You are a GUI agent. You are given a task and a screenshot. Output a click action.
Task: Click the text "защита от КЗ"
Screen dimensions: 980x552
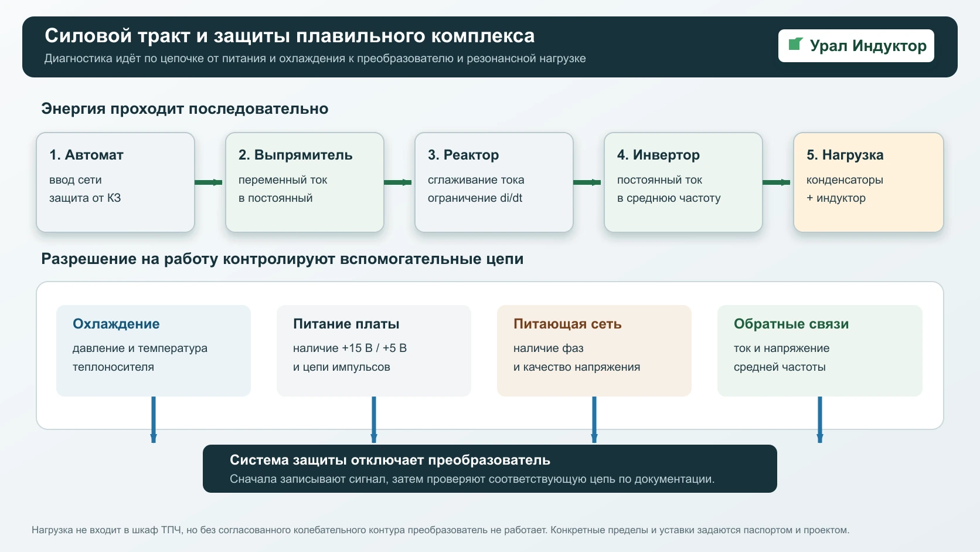point(85,198)
